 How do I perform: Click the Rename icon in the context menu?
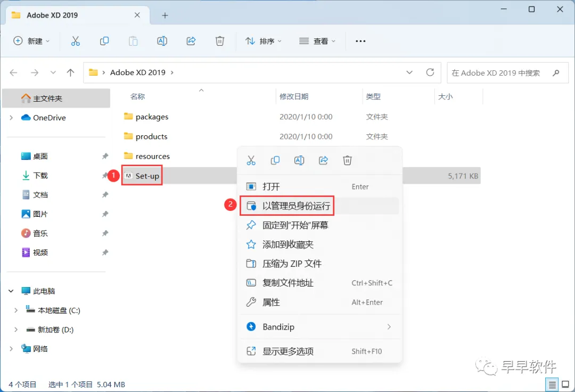click(x=299, y=160)
